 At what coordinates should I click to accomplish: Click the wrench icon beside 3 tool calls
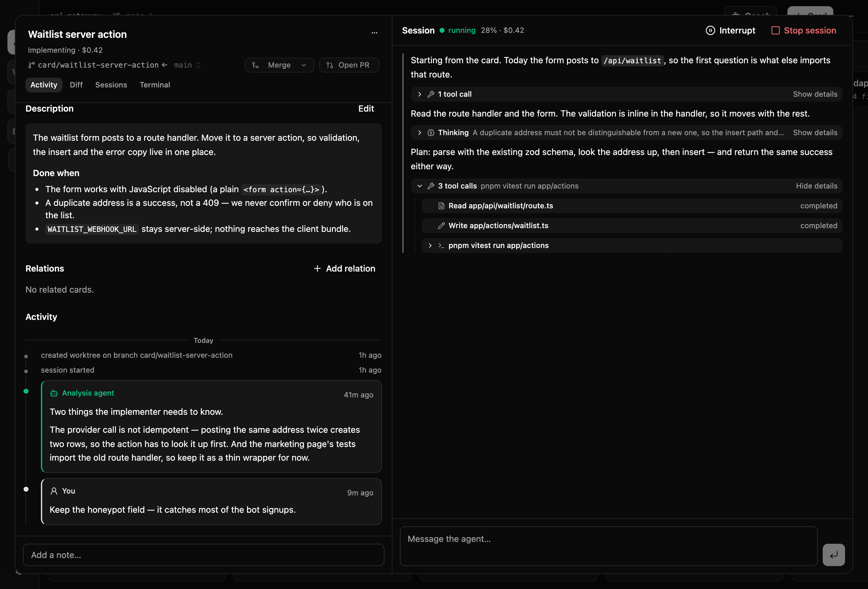[431, 186]
